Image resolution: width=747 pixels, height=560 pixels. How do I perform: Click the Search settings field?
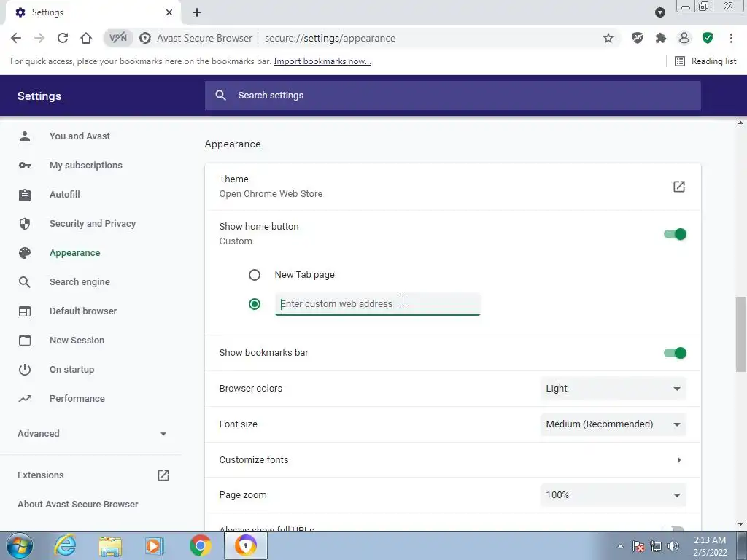point(452,96)
